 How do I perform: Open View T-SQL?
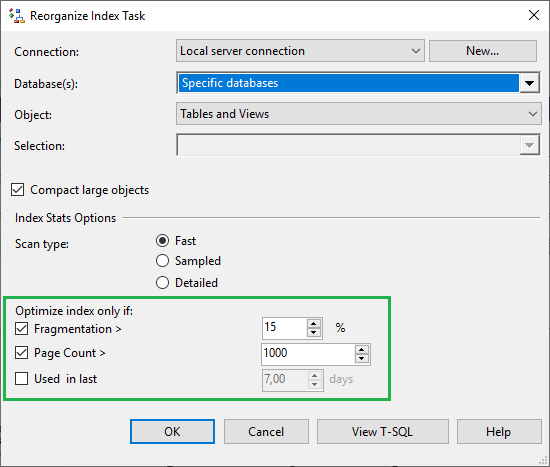[383, 432]
